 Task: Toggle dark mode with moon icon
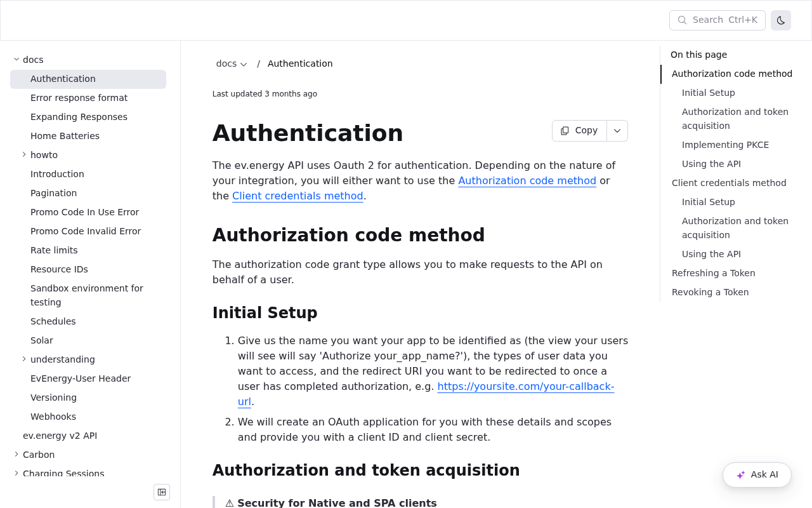click(x=781, y=20)
